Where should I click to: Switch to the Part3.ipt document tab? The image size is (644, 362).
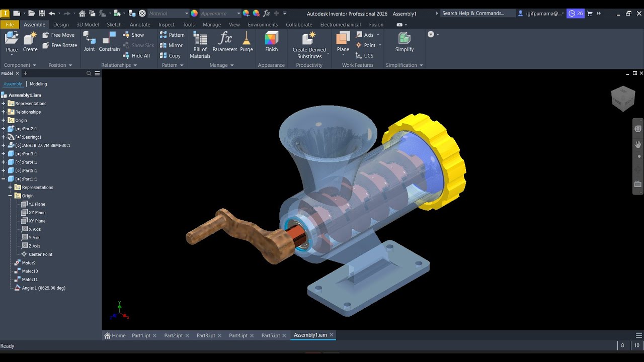[206, 335]
